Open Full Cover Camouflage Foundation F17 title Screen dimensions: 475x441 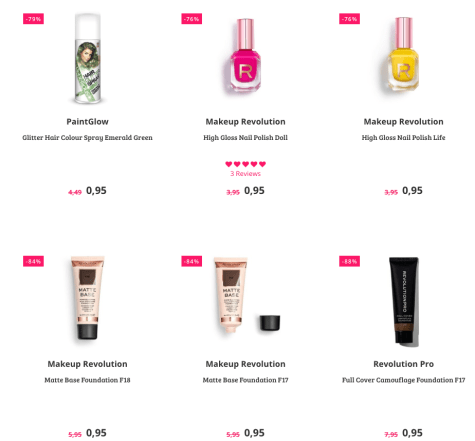coord(404,380)
